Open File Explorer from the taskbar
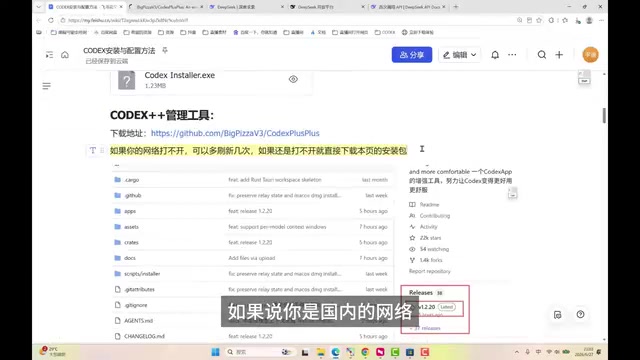 coord(321,352)
